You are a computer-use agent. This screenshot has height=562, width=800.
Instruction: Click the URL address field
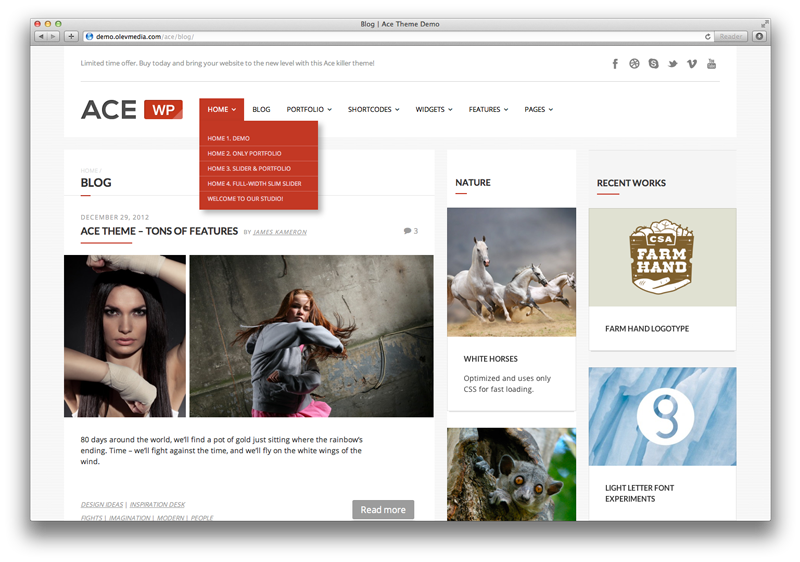[x=393, y=37]
